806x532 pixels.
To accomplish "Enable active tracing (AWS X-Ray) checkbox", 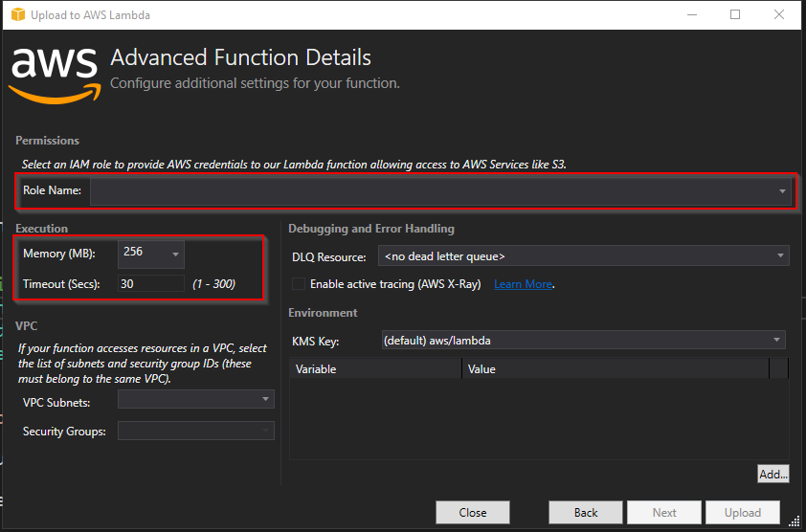I will [x=298, y=284].
